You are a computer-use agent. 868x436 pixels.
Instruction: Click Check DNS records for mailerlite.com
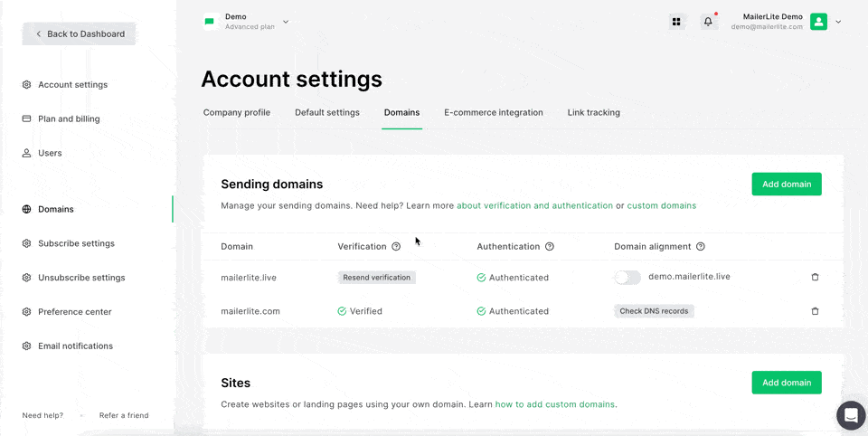pyautogui.click(x=654, y=311)
